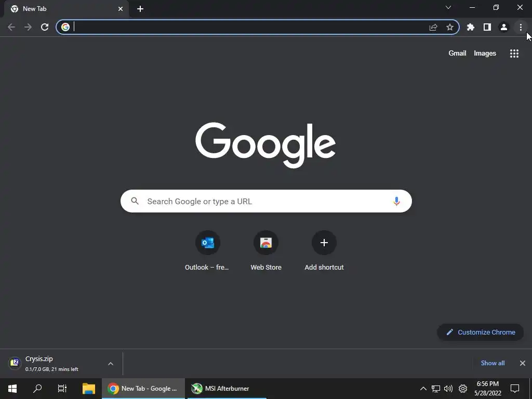Viewport: 532px width, 399px height.
Task: Start voice search with microphone icon
Action: [396, 201]
